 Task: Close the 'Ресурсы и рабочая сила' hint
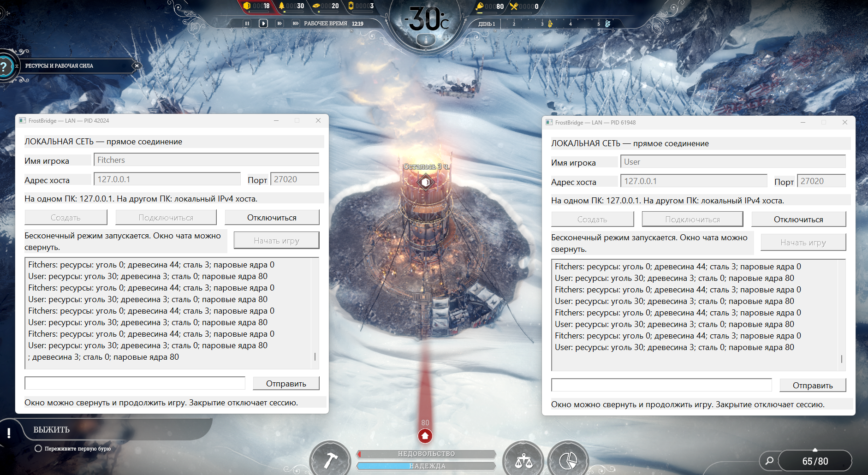tap(137, 66)
